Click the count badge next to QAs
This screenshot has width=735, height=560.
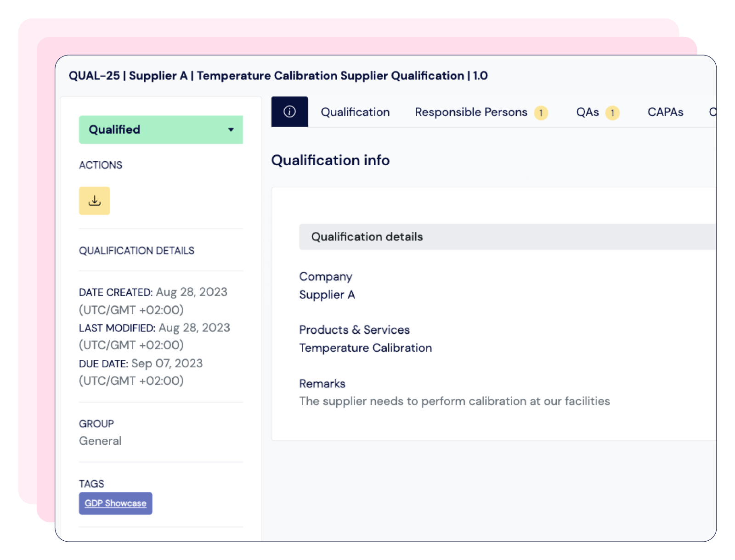tap(612, 112)
